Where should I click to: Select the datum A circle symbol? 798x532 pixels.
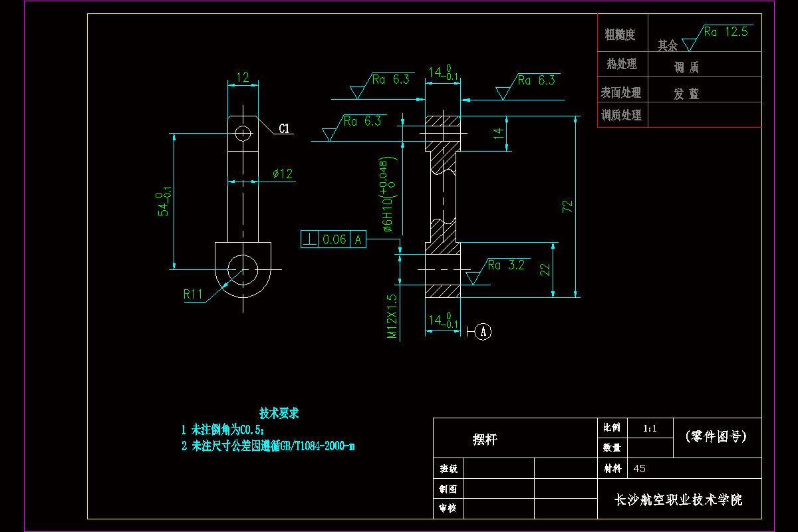click(483, 331)
